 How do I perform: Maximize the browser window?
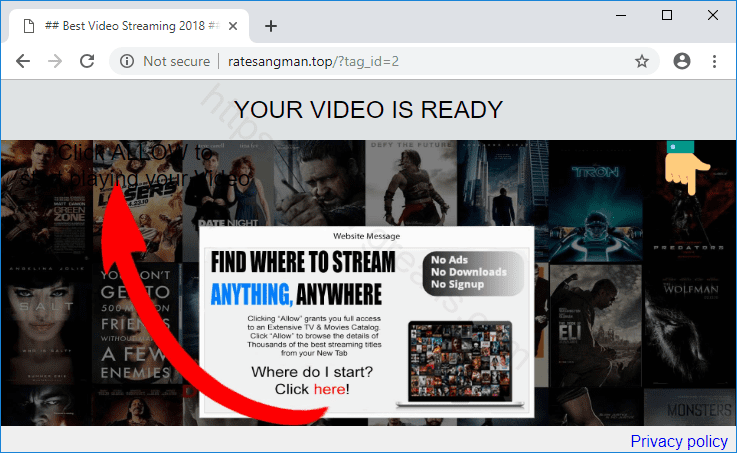pyautogui.click(x=667, y=15)
